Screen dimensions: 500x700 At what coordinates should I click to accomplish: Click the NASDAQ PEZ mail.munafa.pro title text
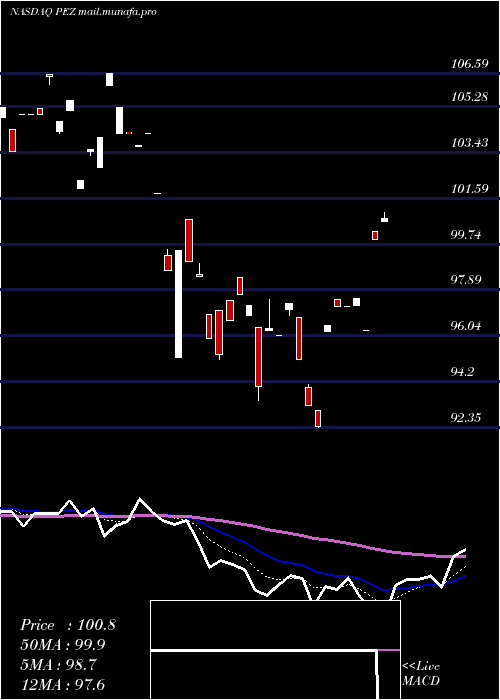click(83, 12)
